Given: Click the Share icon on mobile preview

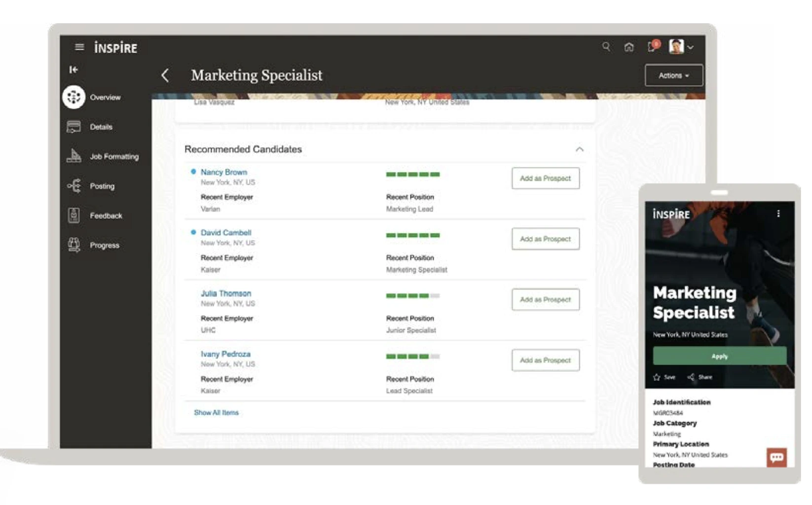Looking at the screenshot, I should tap(691, 377).
